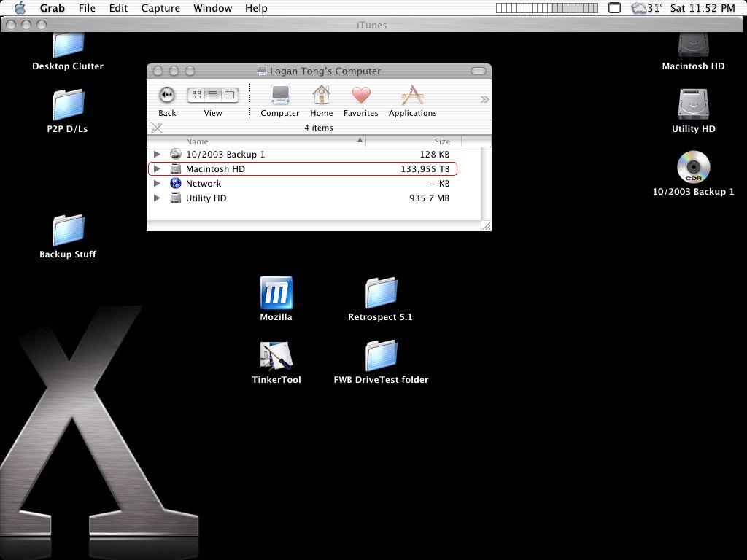
Task: Go to Home in Finder toolbar
Action: pos(322,96)
